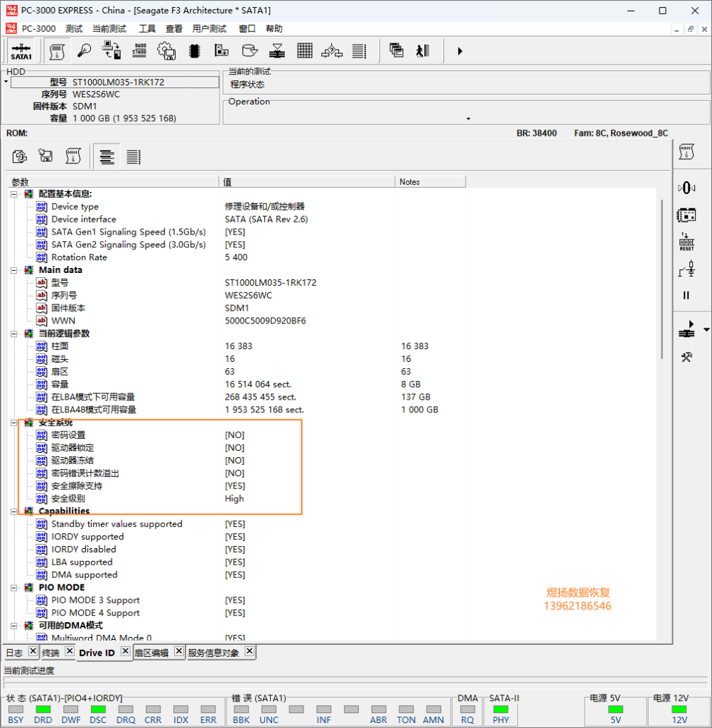The image size is (712, 728).
Task: Collapse the 安全系统 tree group
Action: click(x=14, y=422)
